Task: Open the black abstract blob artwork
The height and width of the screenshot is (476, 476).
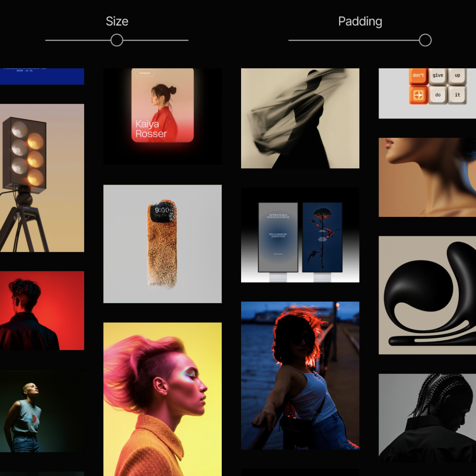Action: [x=427, y=295]
